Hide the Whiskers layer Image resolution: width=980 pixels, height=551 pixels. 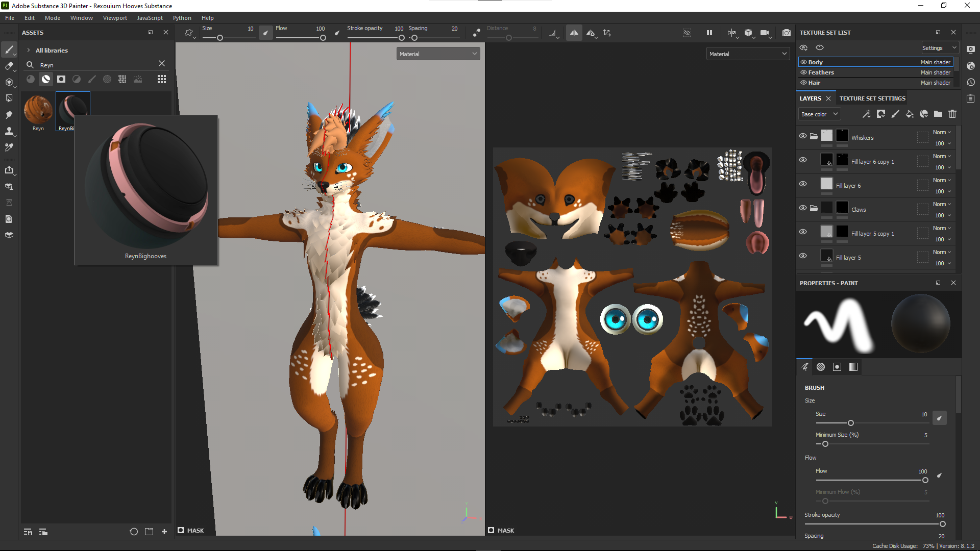pyautogui.click(x=803, y=136)
